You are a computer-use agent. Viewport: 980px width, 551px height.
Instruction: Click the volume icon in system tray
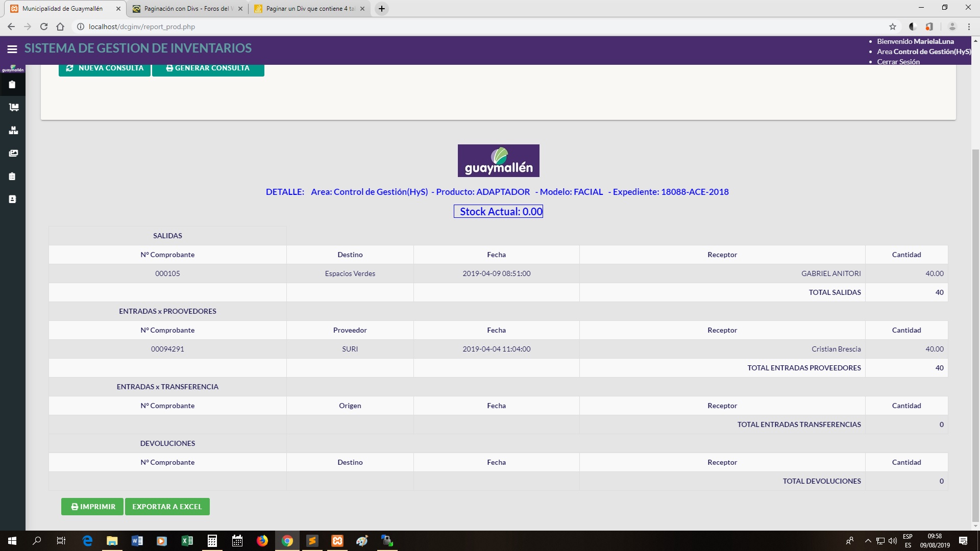point(893,541)
